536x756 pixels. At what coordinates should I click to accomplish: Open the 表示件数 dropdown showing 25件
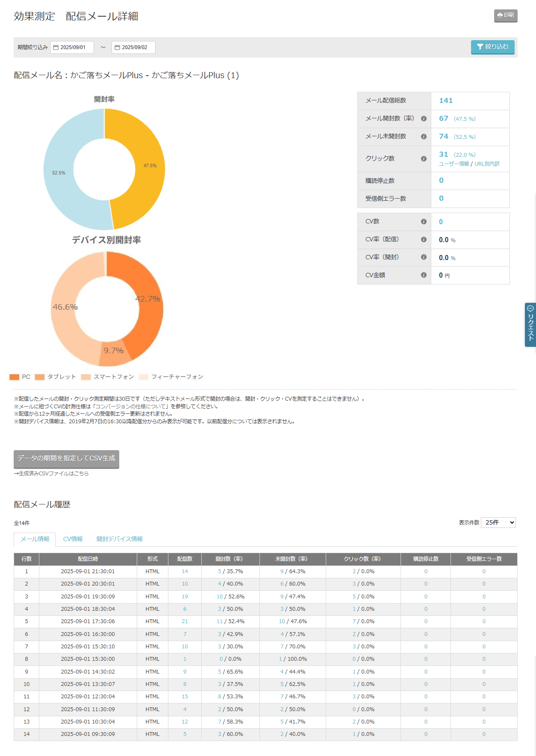(498, 522)
